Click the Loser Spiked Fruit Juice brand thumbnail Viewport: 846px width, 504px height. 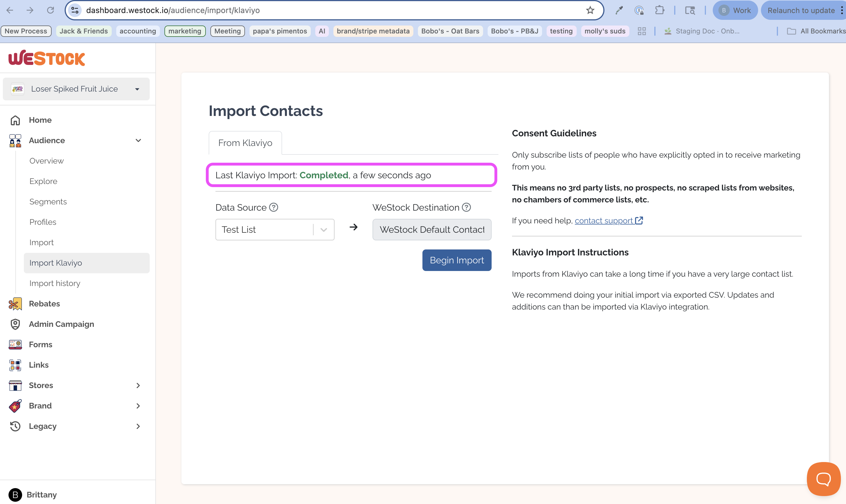18,89
